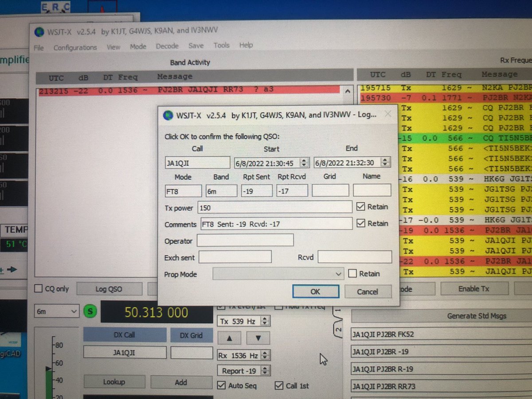Open the Decode menu
Viewport: 532px width, 399px height.
tap(167, 46)
